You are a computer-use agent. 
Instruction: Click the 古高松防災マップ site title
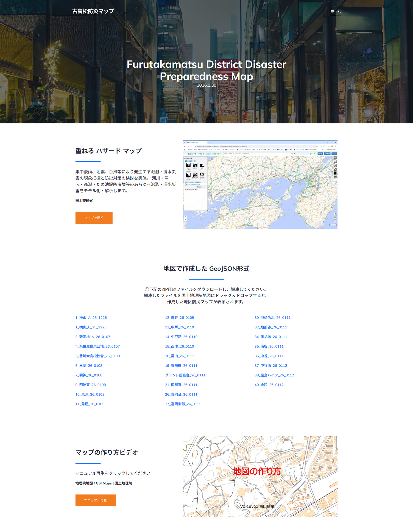click(x=93, y=11)
